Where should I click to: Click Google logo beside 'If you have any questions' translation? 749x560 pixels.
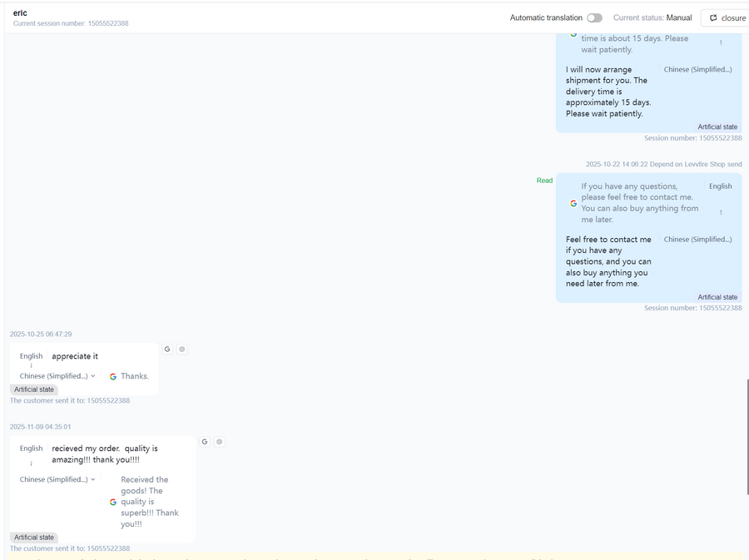(573, 203)
